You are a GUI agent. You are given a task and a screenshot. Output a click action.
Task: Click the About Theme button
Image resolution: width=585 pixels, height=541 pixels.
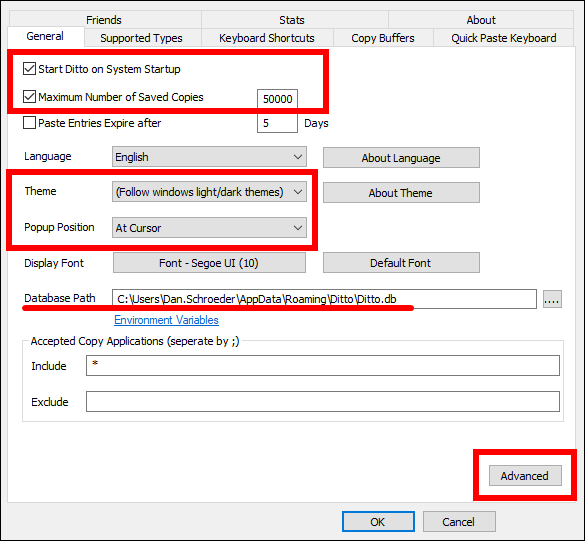pyautogui.click(x=401, y=193)
